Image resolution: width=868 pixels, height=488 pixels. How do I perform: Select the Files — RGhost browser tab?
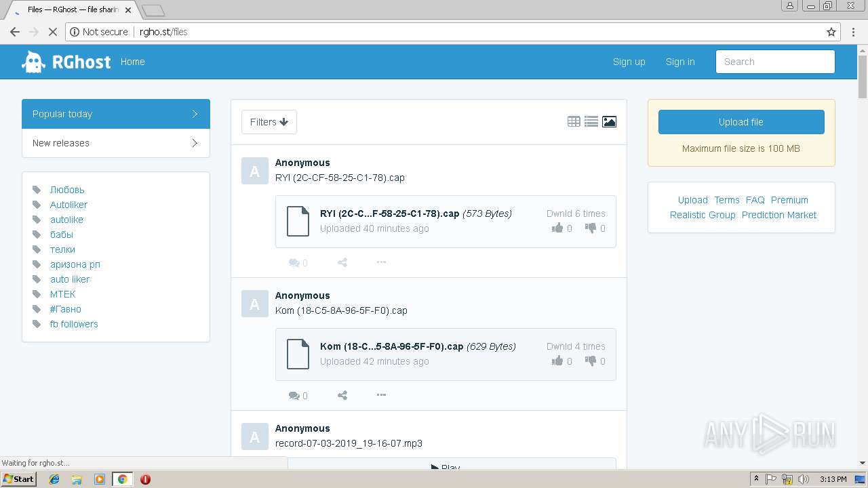click(73, 9)
